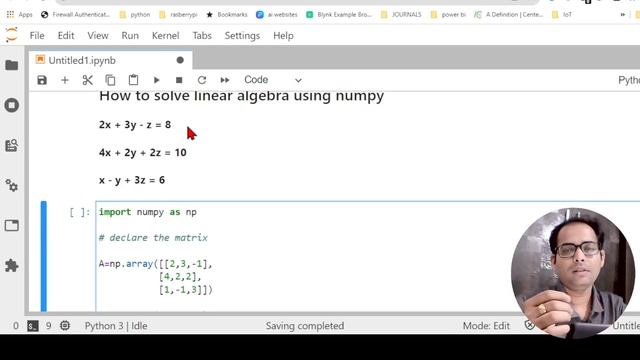Open Firewall Authentication bookmark
This screenshot has width=640, height=360.
pyautogui.click(x=76, y=15)
